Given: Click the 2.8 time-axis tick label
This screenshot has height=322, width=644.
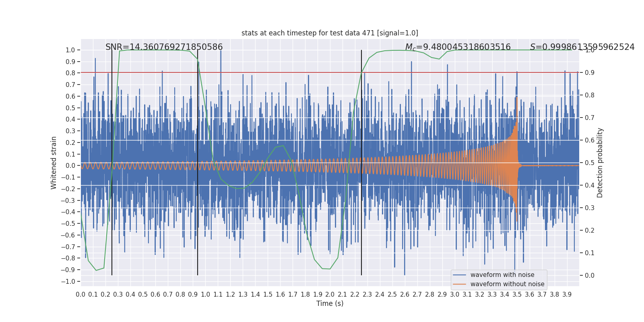Looking at the screenshot, I should (x=430, y=294).
